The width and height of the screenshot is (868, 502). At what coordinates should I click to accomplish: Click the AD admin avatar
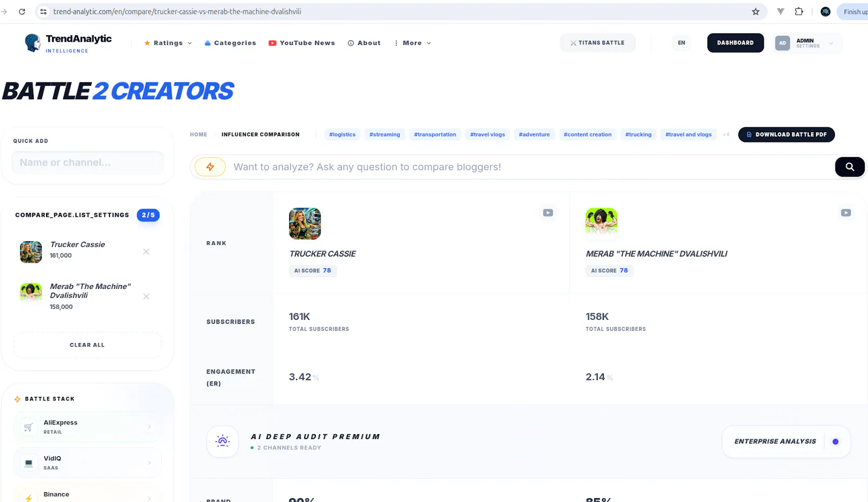pyautogui.click(x=782, y=43)
